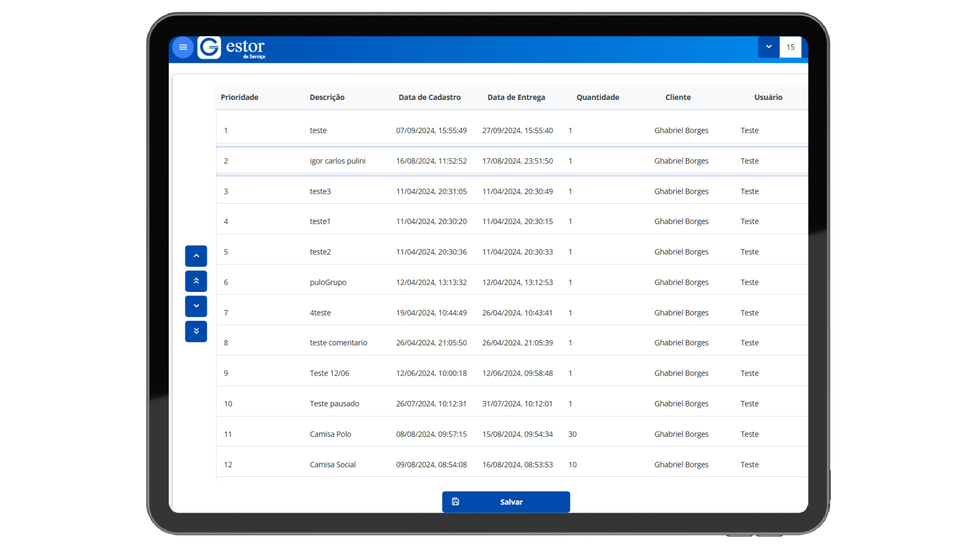Click the Data de Entrega header
Image resolution: width=980 pixels, height=551 pixels.
[x=516, y=97]
